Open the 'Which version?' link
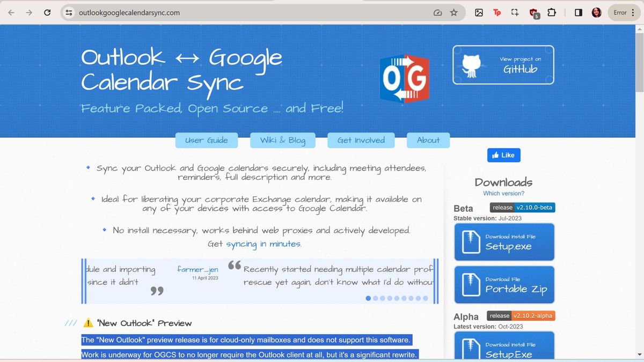Viewport: 644px width, 362px height. pyautogui.click(x=503, y=193)
